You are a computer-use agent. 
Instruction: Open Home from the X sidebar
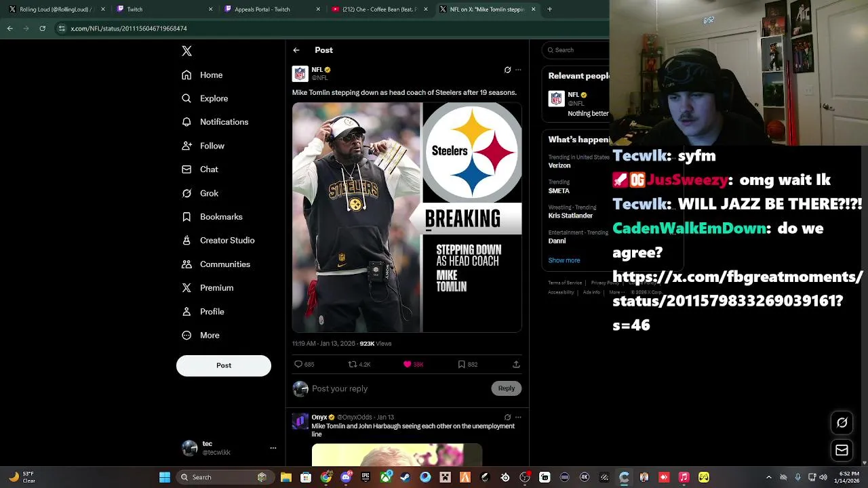(x=202, y=75)
